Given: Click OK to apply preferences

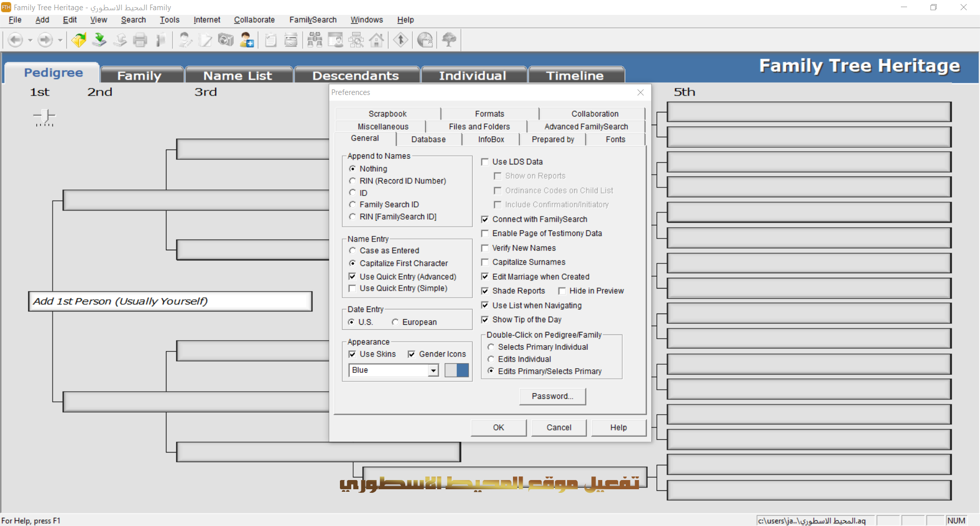Looking at the screenshot, I should point(498,427).
